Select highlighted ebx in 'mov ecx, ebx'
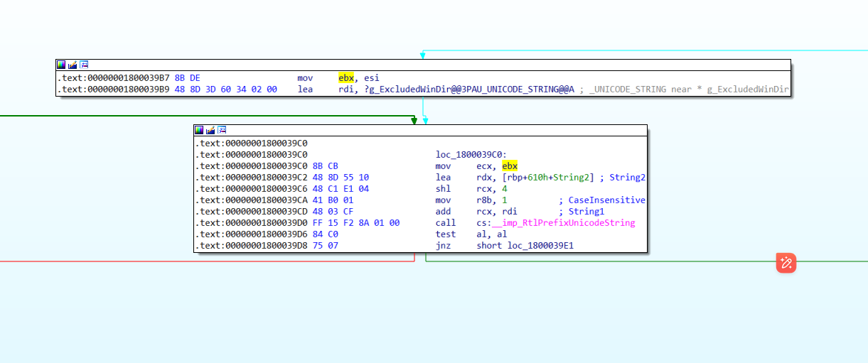 tap(510, 166)
